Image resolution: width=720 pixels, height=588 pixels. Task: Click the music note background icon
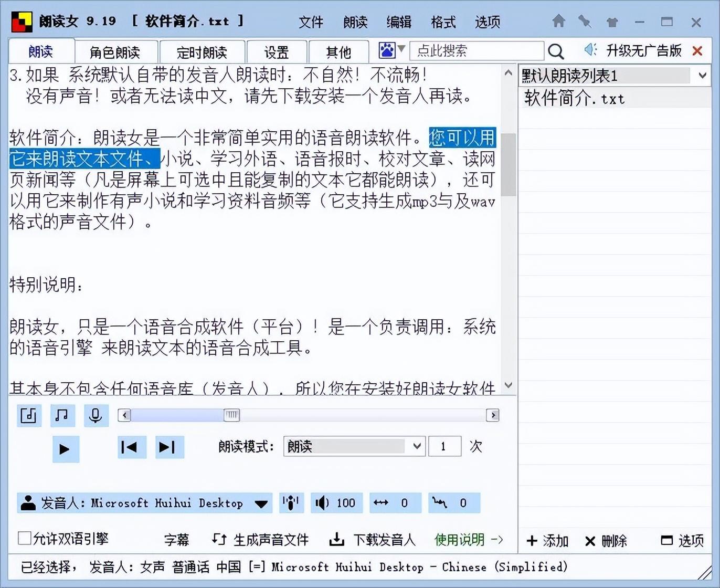62,415
